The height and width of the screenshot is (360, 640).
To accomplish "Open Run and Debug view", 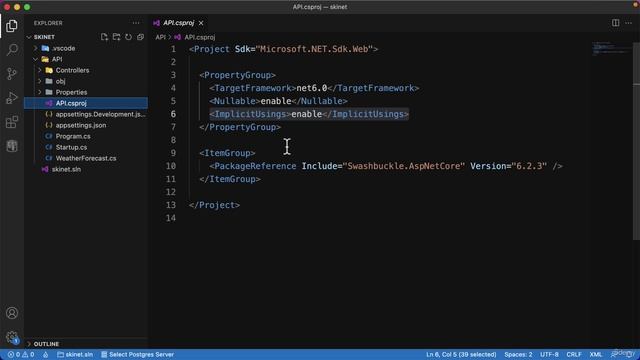I will 12,98.
